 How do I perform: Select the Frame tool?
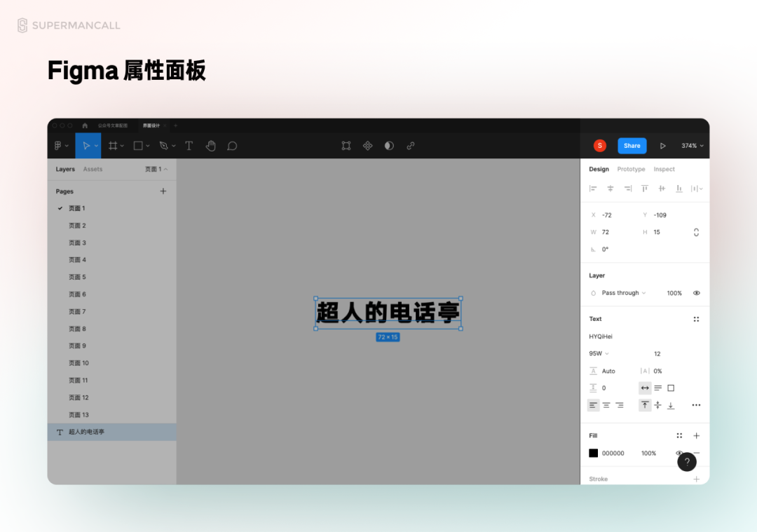115,145
